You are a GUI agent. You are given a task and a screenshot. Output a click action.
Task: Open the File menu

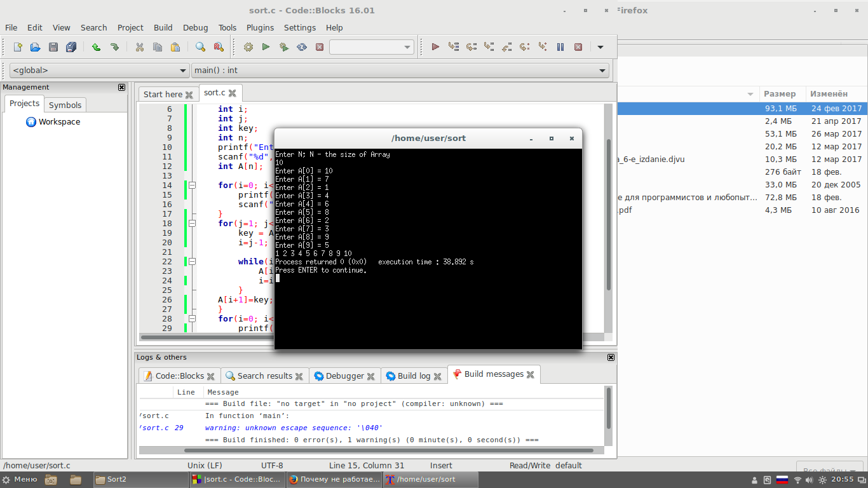tap(11, 27)
